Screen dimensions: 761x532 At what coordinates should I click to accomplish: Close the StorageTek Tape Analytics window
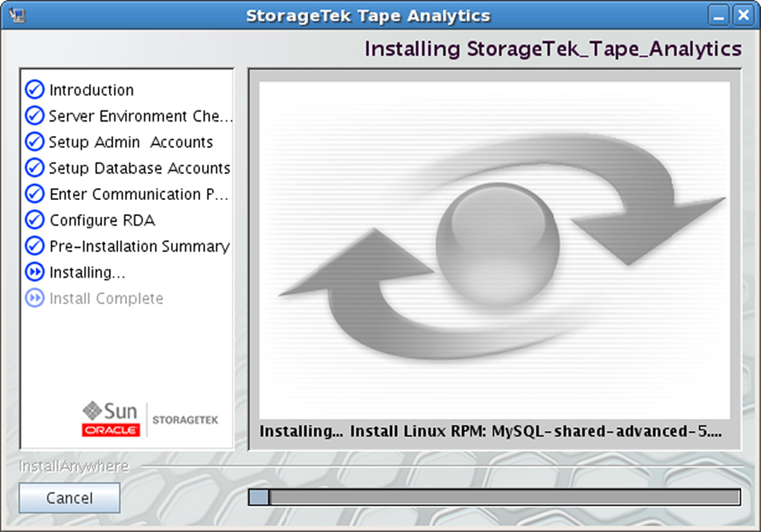click(743, 15)
